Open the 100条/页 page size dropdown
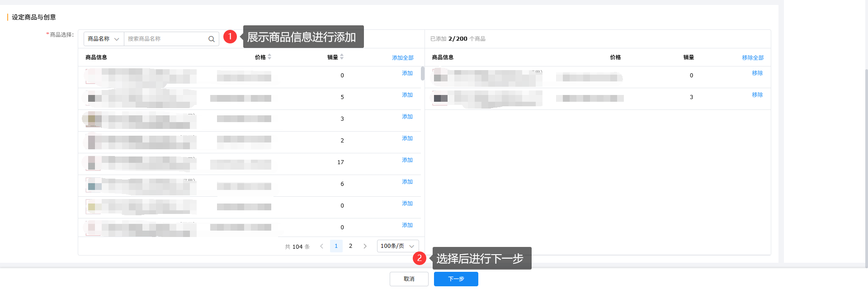 [x=398, y=246]
